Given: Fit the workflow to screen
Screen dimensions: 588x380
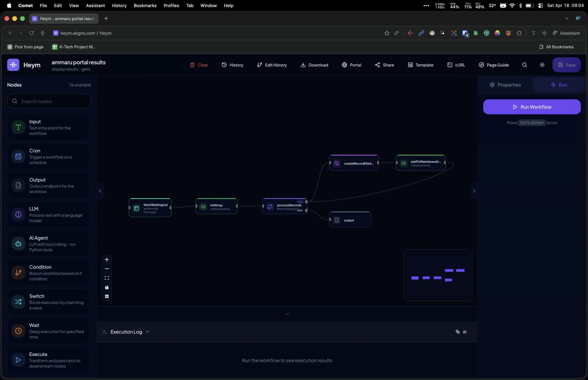Looking at the screenshot, I should [107, 278].
